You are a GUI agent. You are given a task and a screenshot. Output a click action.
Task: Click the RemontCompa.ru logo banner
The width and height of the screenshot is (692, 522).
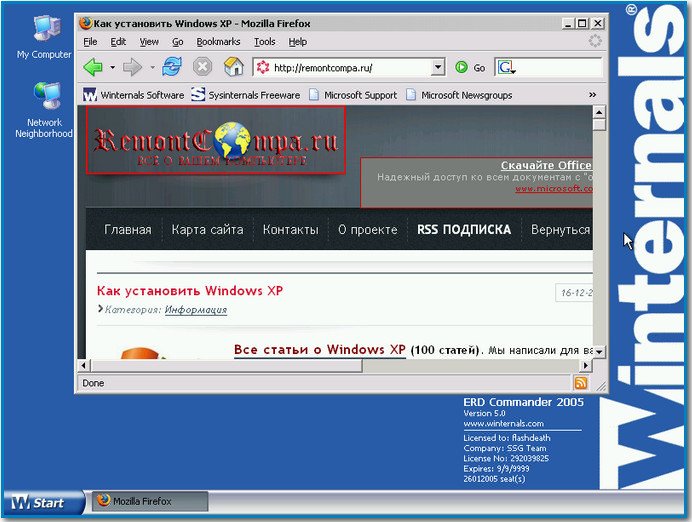[x=215, y=140]
